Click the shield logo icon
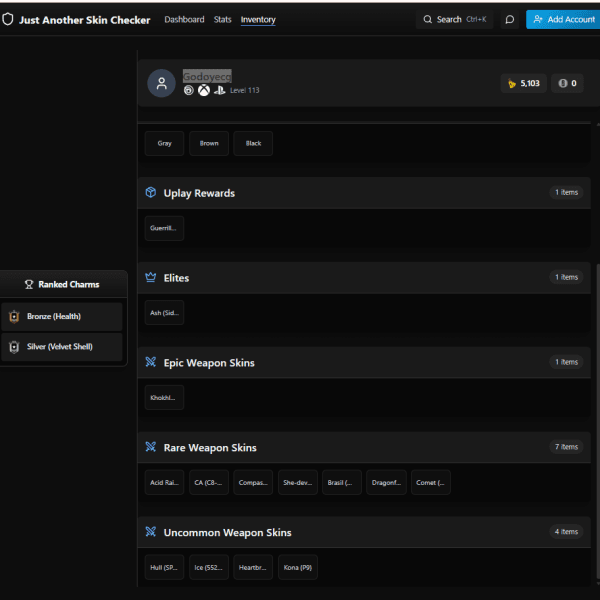 (8, 20)
